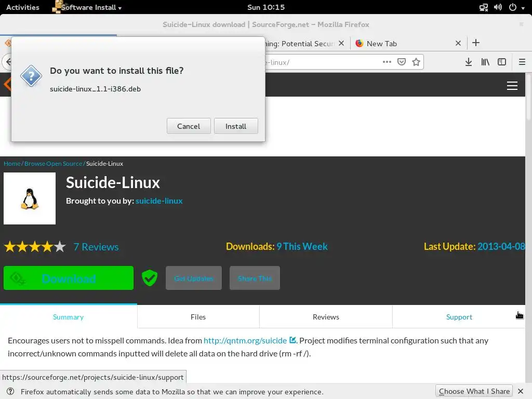Open the Support tab
532x399 pixels.
click(459, 316)
